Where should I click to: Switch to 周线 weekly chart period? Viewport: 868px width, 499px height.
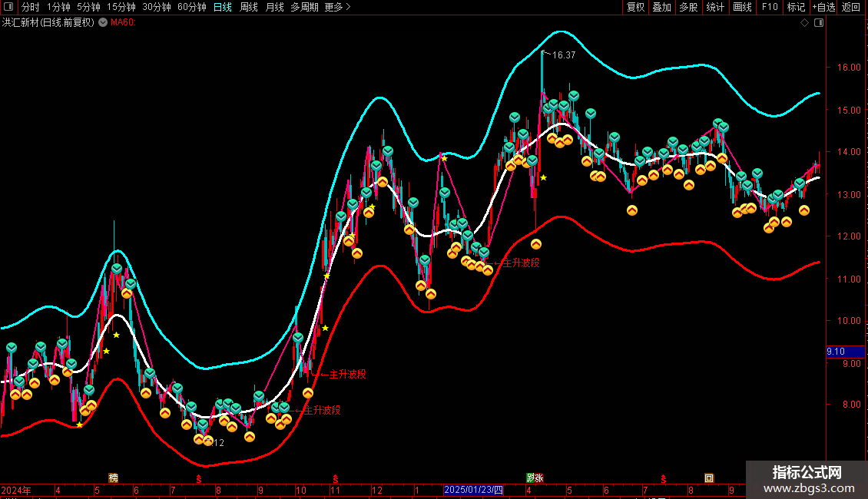tap(249, 7)
